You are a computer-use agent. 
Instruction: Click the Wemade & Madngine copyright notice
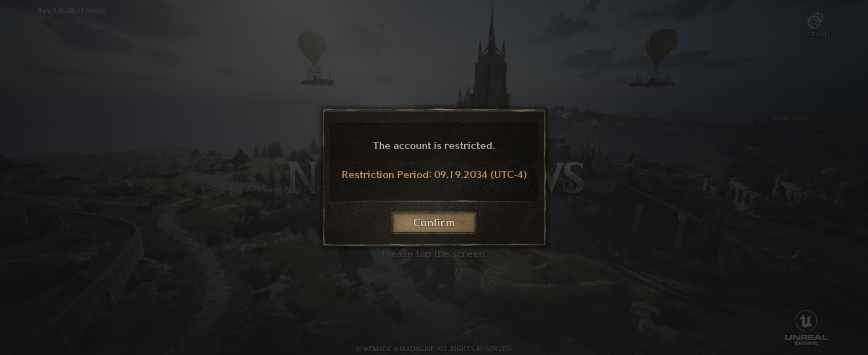(434, 349)
